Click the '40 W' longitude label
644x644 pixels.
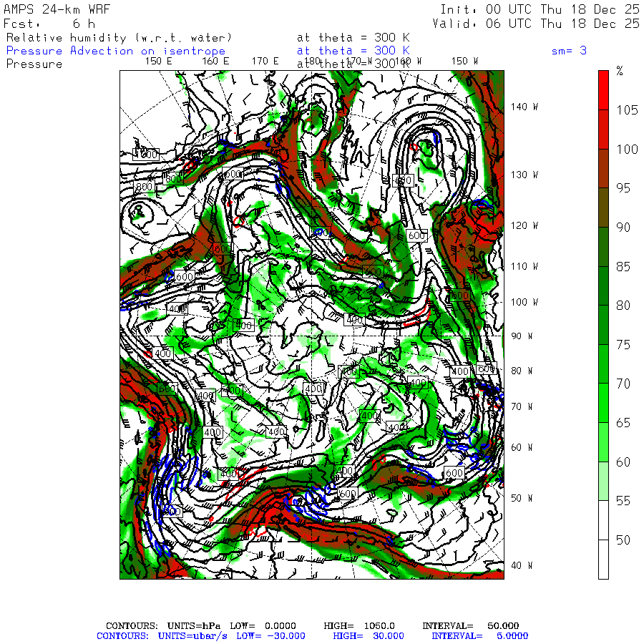pos(522,565)
